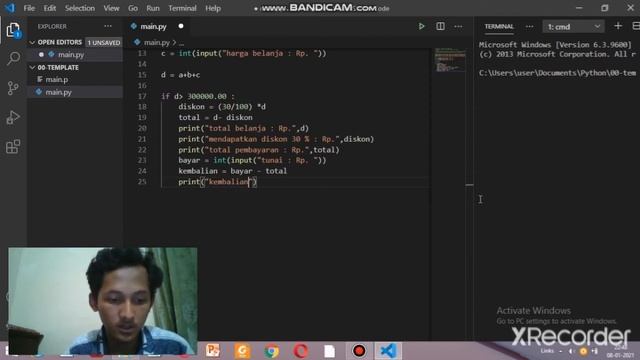Open the Search view in activity bar
Screen dimensions: 640x360
coord(13,58)
